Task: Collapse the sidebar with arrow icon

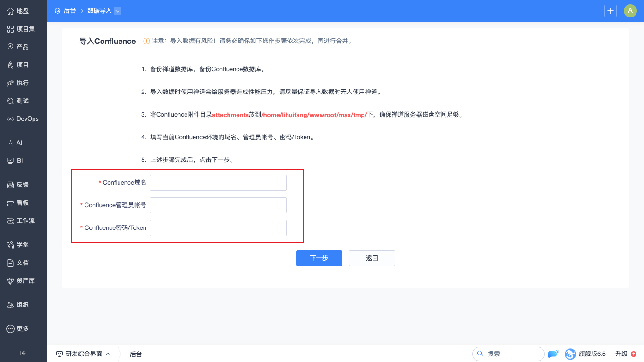Action: tap(23, 353)
